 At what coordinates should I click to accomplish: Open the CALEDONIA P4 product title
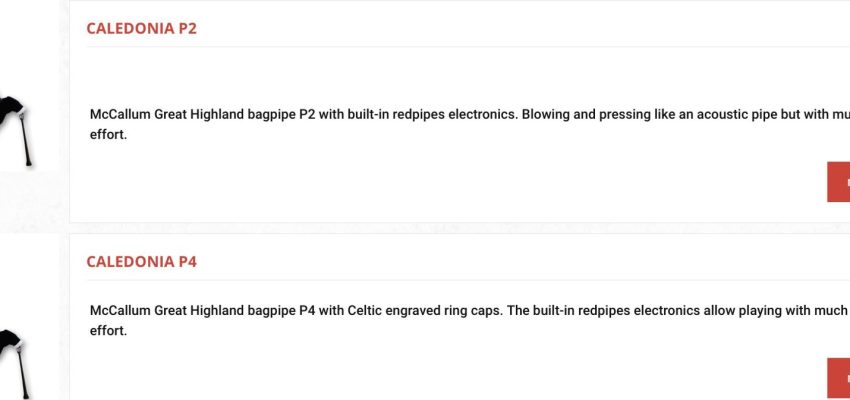click(x=141, y=262)
